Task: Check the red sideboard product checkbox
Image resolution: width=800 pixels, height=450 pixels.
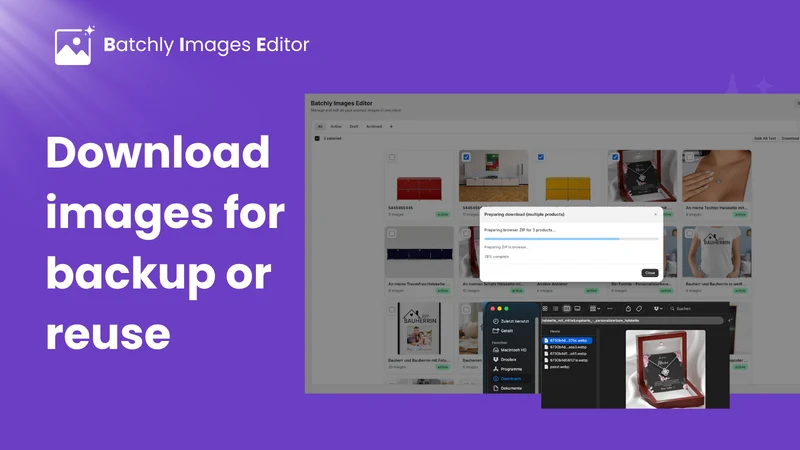Action: point(392,157)
